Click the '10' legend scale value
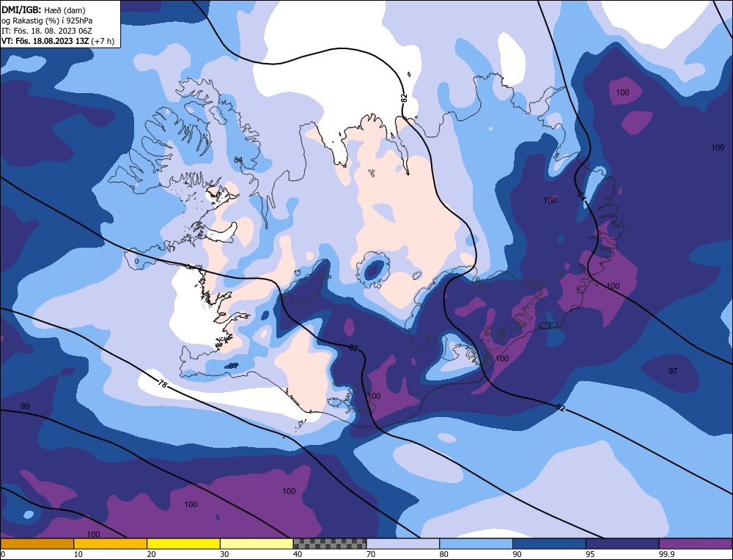The width and height of the screenshot is (733, 560). pos(78,555)
